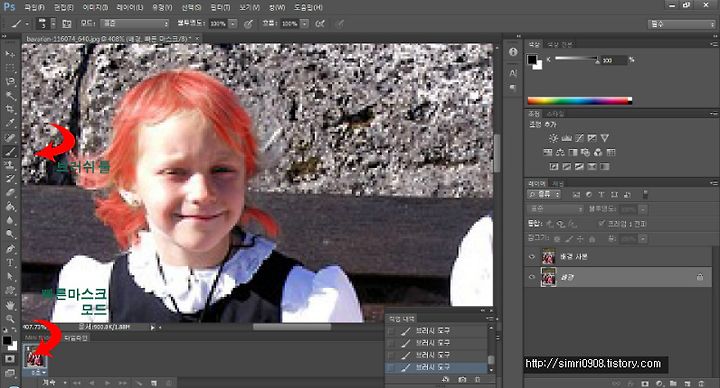The width and height of the screenshot is (720, 388).
Task: Open the Layer menu
Action: point(129,7)
